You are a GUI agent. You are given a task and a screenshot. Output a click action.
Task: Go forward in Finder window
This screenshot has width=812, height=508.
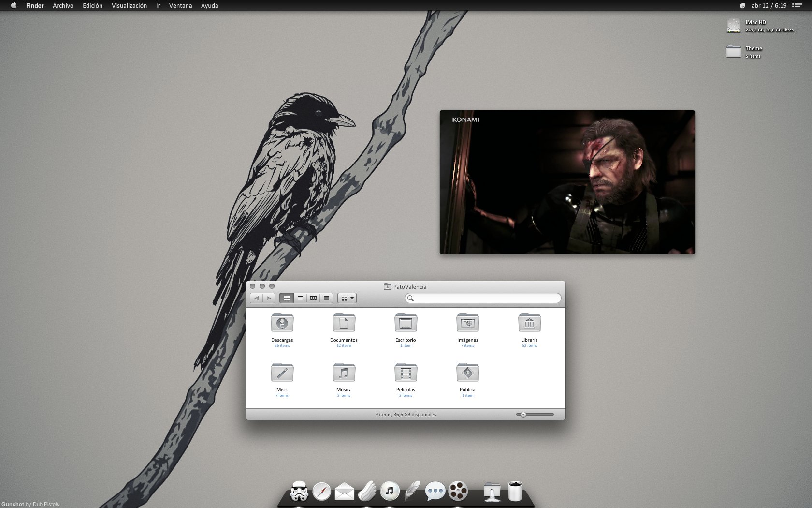tap(269, 298)
